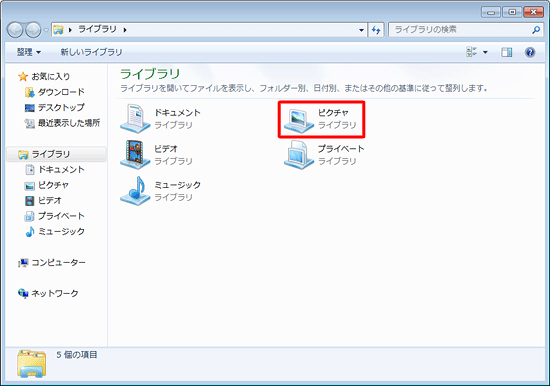
Task: Open the help icon
Action: point(530,52)
